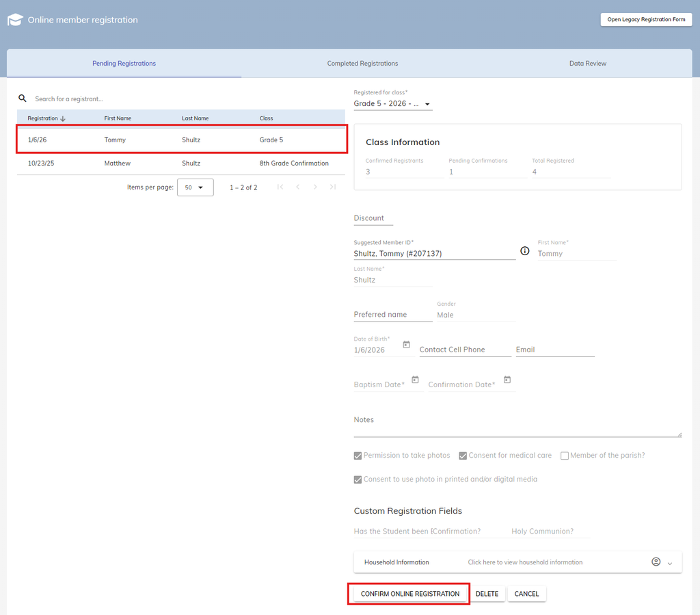This screenshot has width=700, height=615.
Task: Expand the Household Information panel chevron
Action: [x=670, y=563]
